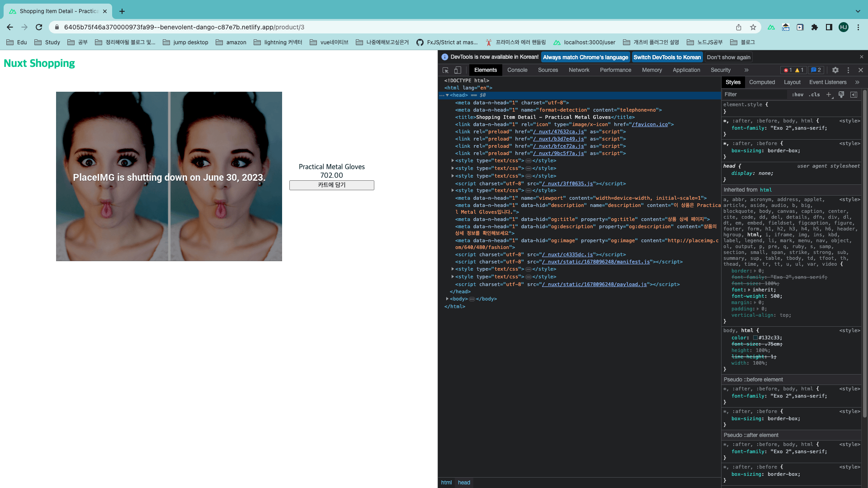Image resolution: width=868 pixels, height=488 pixels.
Task: Open the tab search chevron in title bar
Action: click(x=858, y=11)
